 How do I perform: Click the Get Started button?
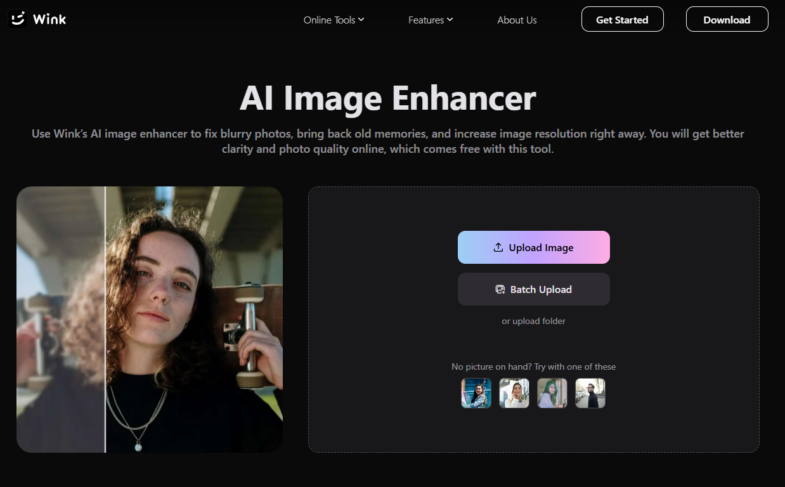(622, 20)
